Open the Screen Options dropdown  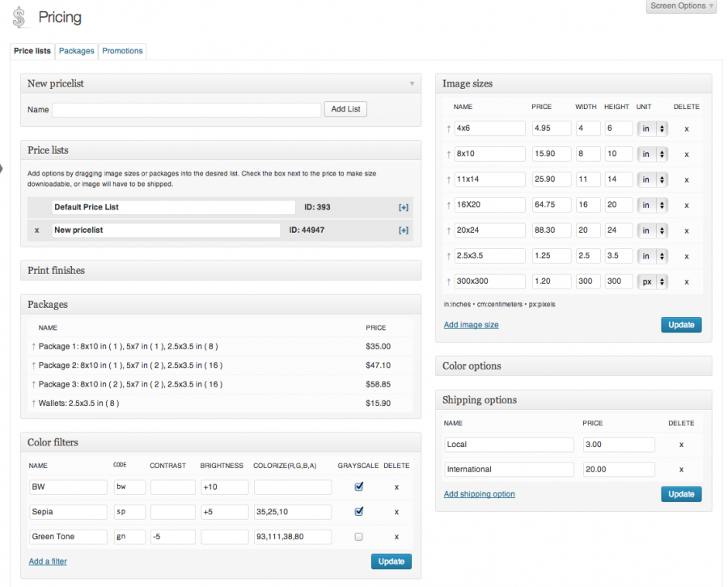(x=682, y=6)
